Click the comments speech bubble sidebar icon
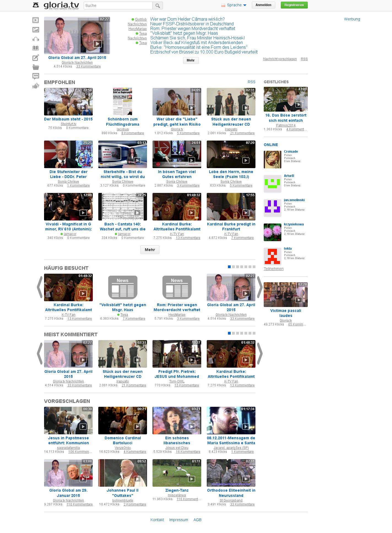Viewport: 392px width, 533px height. 36,76
